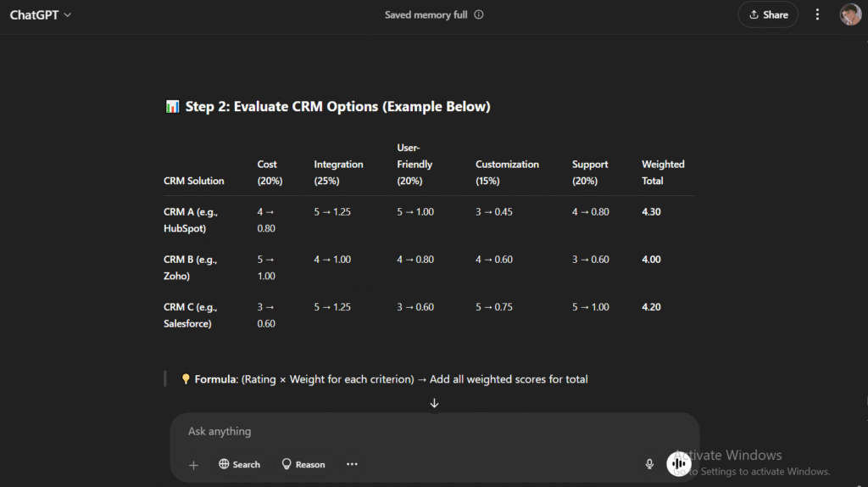Select the CRM A (e.g., HubSpot) row label
868x487 pixels.
pyautogui.click(x=191, y=220)
